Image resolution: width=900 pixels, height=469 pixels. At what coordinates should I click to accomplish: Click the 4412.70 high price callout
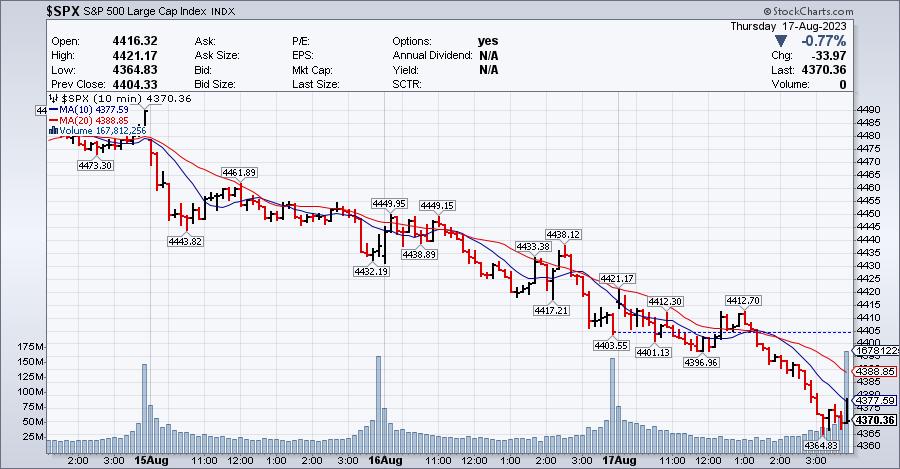[x=744, y=300]
